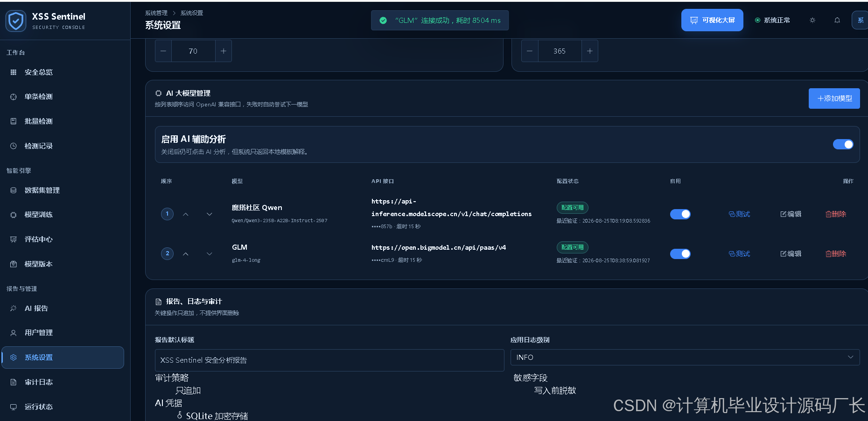The width and height of the screenshot is (868, 421).
Task: Decrease the value 365 with minus
Action: click(530, 51)
